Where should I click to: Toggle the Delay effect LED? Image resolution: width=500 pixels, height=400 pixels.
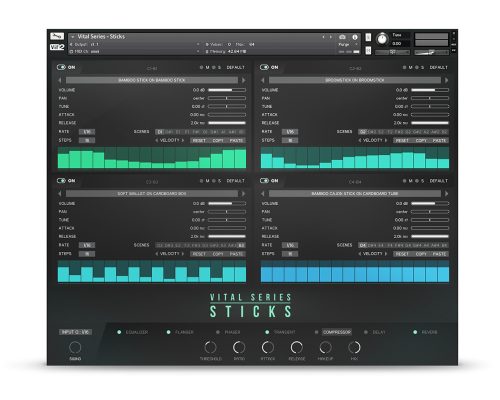[x=366, y=332]
